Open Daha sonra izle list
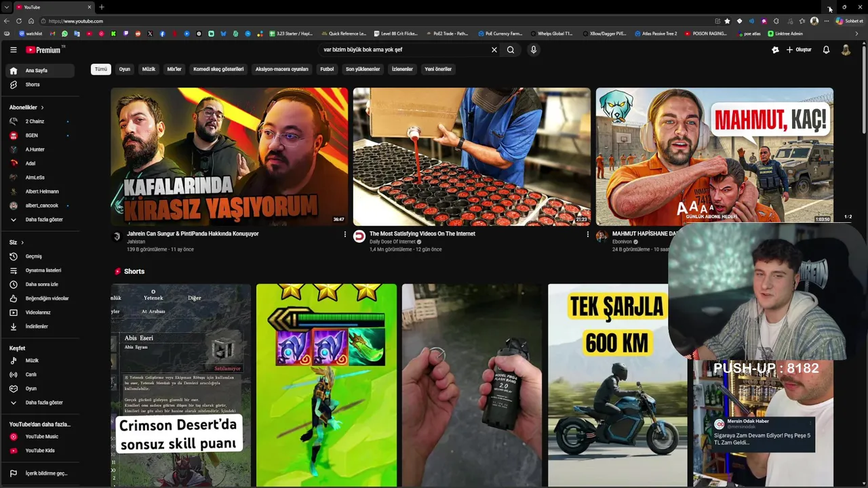 coord(39,285)
